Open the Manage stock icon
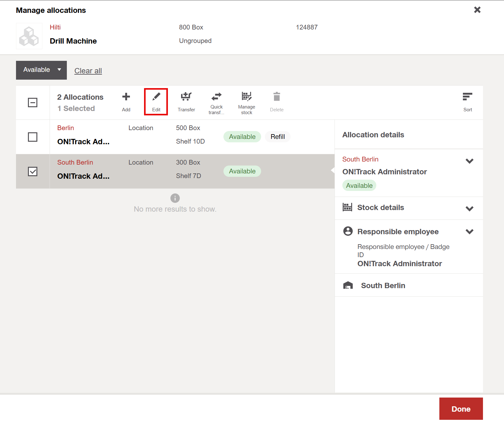The width and height of the screenshot is (504, 422). pos(246,96)
